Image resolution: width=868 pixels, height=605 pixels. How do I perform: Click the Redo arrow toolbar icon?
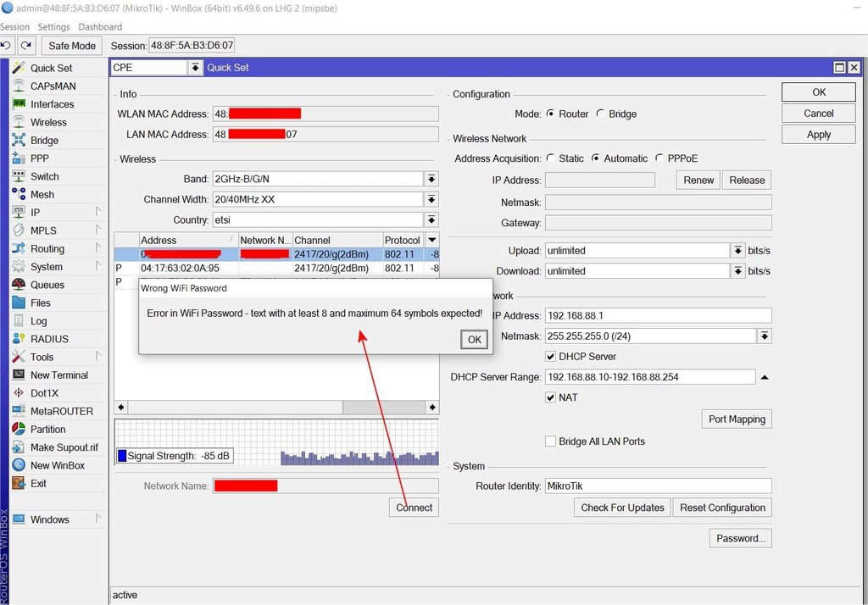[x=25, y=46]
